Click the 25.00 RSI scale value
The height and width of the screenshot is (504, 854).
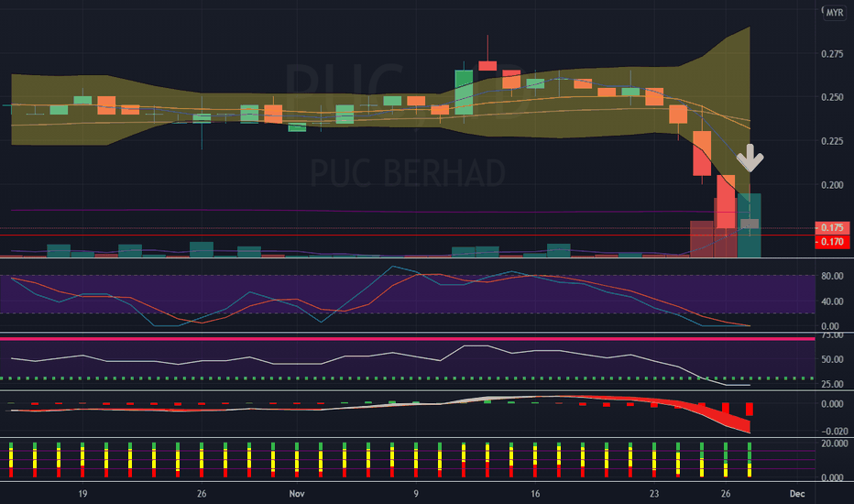tap(832, 384)
